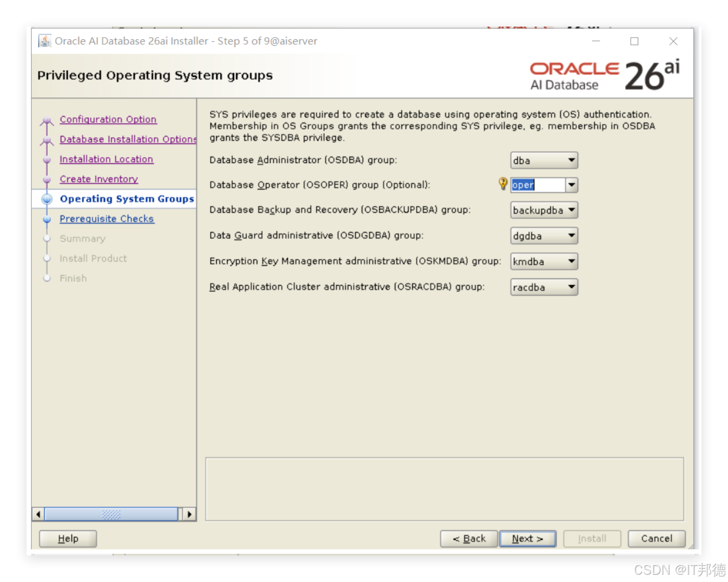Click the sidebar scrollbar right arrow
This screenshot has height=582, width=728.
(x=189, y=515)
